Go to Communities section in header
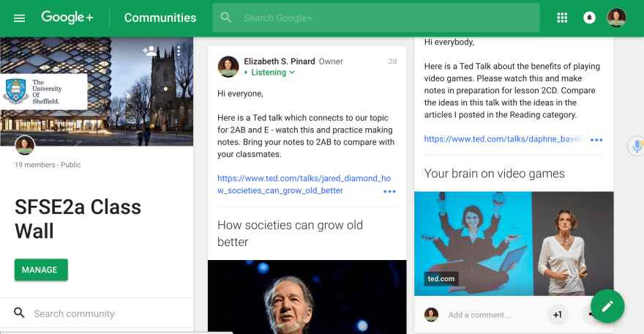Viewport: 644px width, 334px height. pyautogui.click(x=160, y=18)
